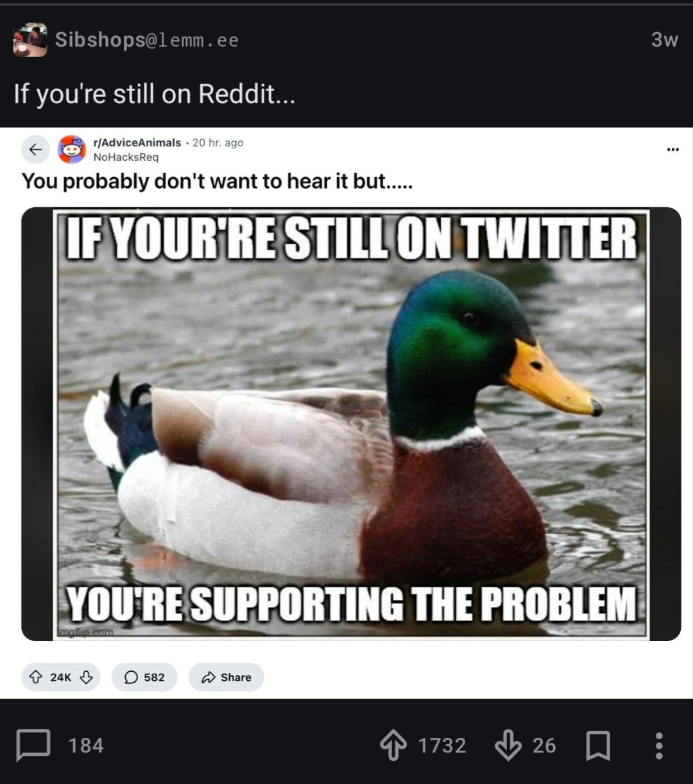693x784 pixels.
Task: Click the 3w post timestamp
Action: tap(664, 40)
